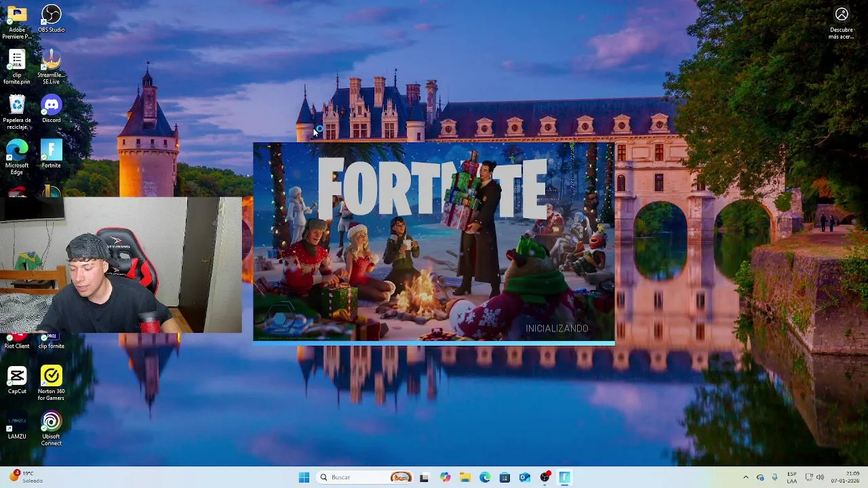
Task: Open Papelera de reciclaje
Action: [x=17, y=113]
